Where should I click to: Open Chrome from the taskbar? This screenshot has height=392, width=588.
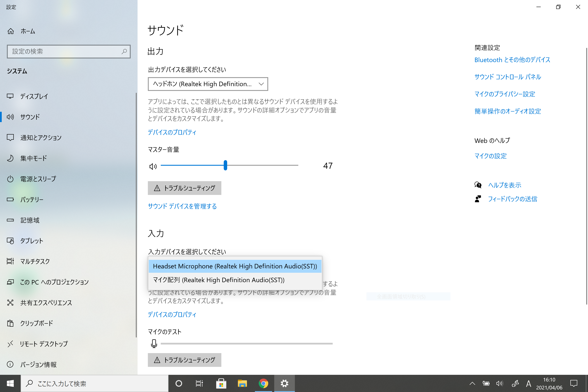[263, 383]
